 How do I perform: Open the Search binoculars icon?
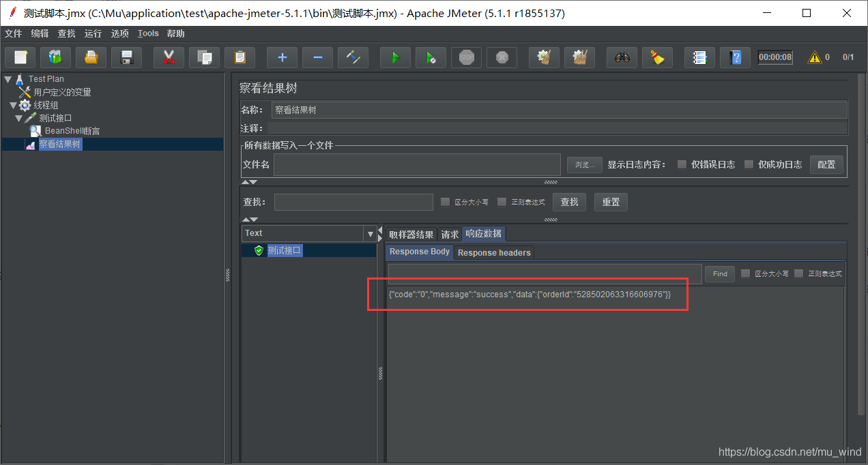tap(622, 58)
